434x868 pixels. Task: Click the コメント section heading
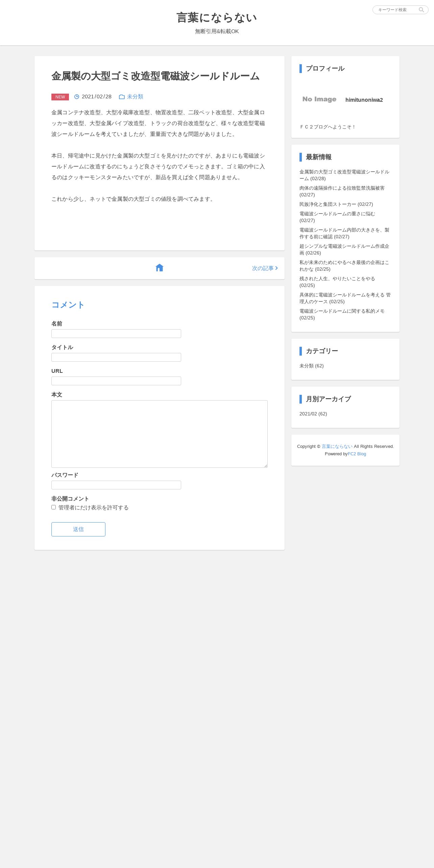(x=68, y=305)
